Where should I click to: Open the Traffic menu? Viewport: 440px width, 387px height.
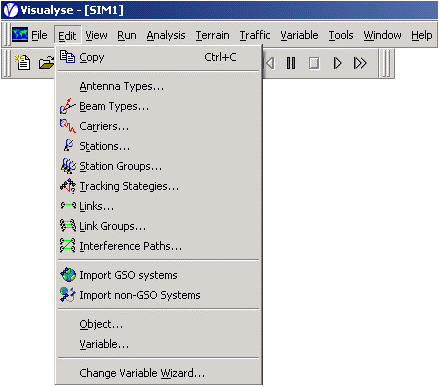tap(255, 35)
